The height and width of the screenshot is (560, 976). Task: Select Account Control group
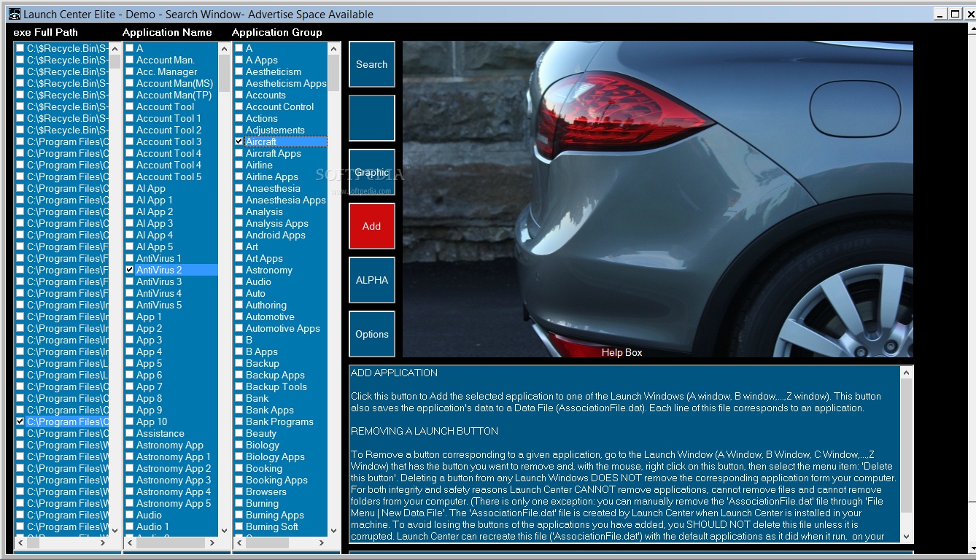coord(279,106)
